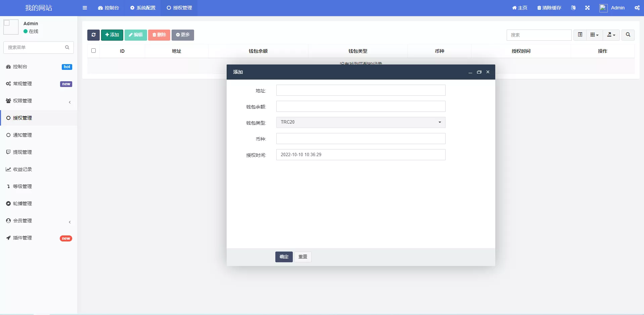Open the export data dropdown

(x=611, y=35)
